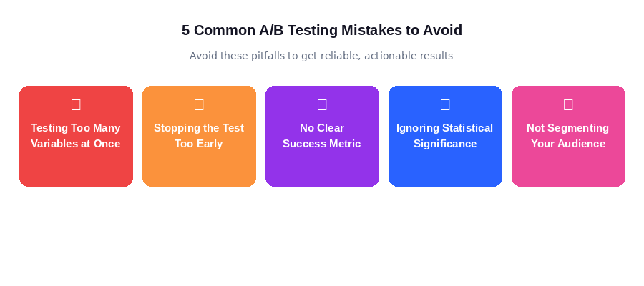Click the "Too Early" text line

[x=199, y=144]
